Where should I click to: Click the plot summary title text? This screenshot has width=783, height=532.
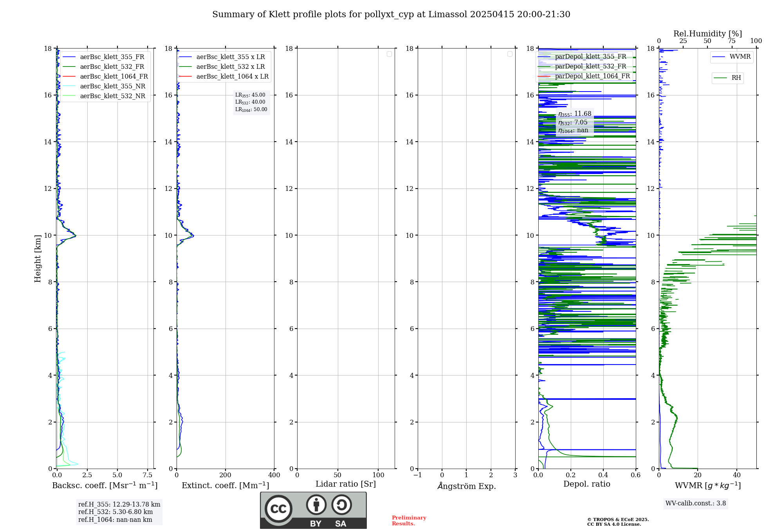391,14
